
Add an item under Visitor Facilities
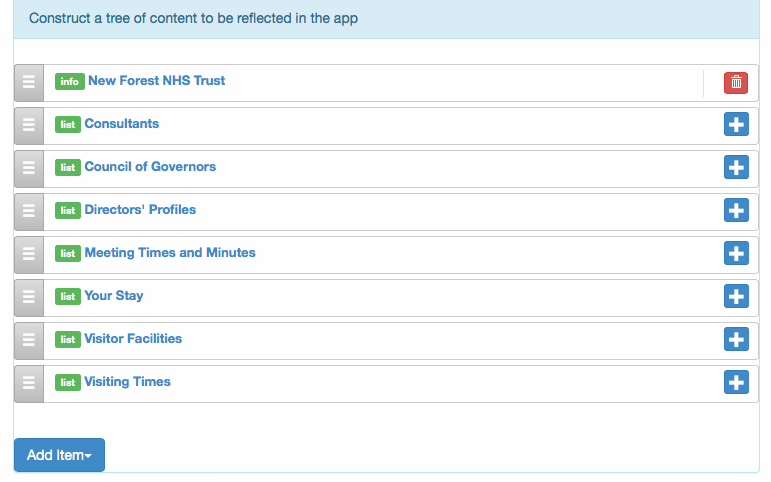[x=736, y=339]
